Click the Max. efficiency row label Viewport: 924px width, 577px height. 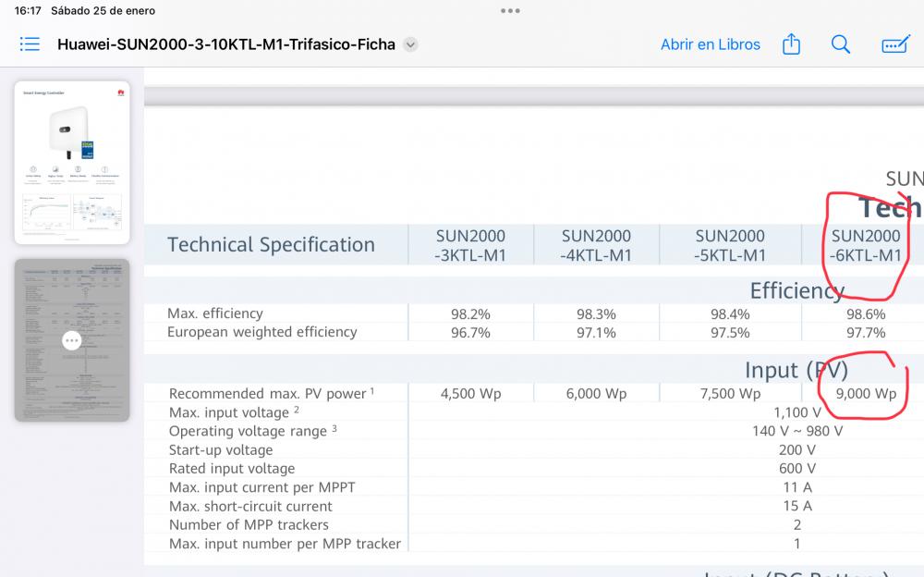pyautogui.click(x=215, y=313)
